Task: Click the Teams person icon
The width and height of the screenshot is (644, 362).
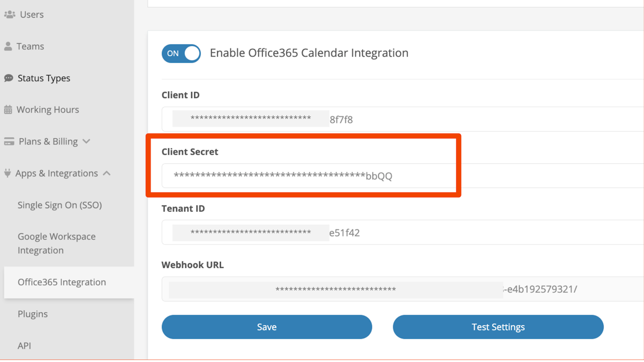Action: [x=8, y=46]
